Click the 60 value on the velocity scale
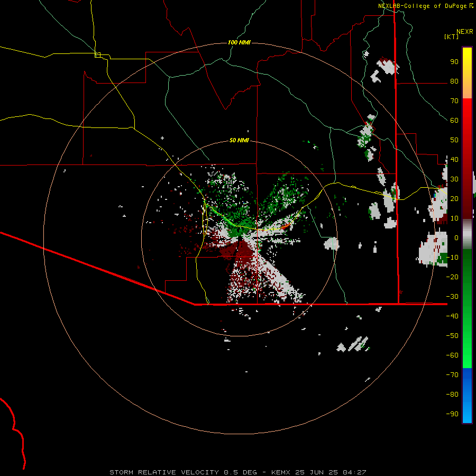 point(454,121)
